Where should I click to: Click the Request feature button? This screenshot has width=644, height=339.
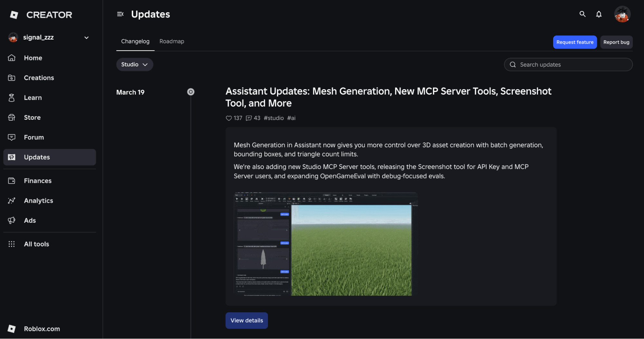coord(575,42)
